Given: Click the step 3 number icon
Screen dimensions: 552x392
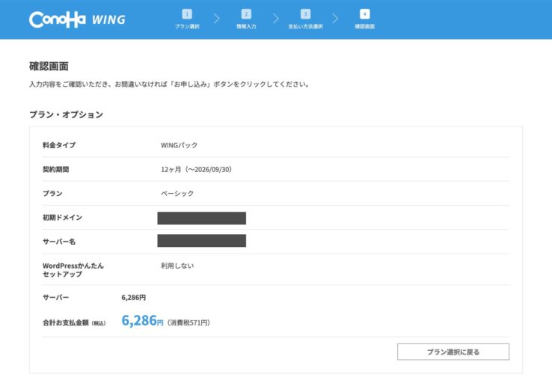Looking at the screenshot, I should click(x=305, y=13).
